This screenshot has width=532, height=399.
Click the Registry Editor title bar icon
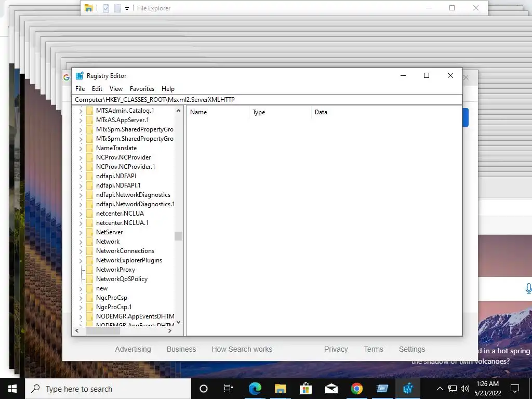tap(79, 76)
